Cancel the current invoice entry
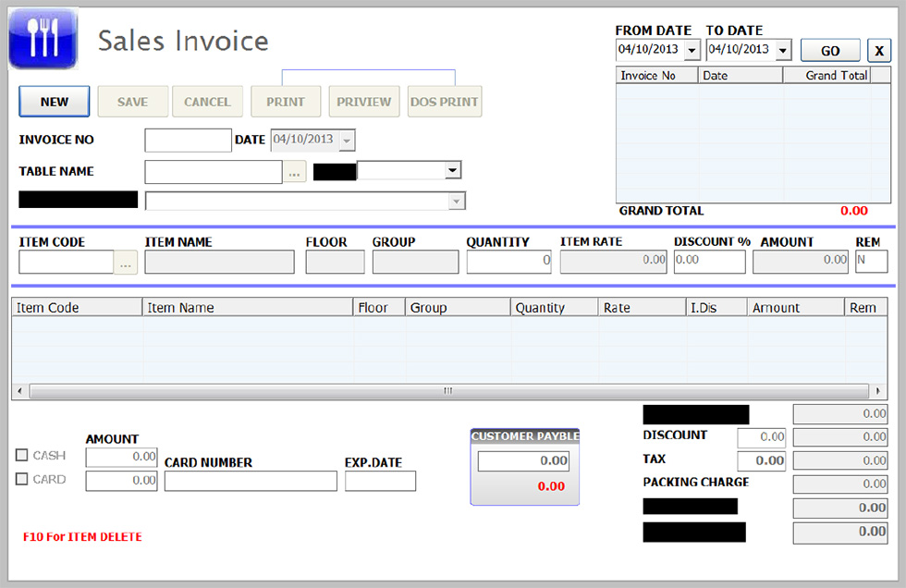Viewport: 906px width, 588px height. 207,101
